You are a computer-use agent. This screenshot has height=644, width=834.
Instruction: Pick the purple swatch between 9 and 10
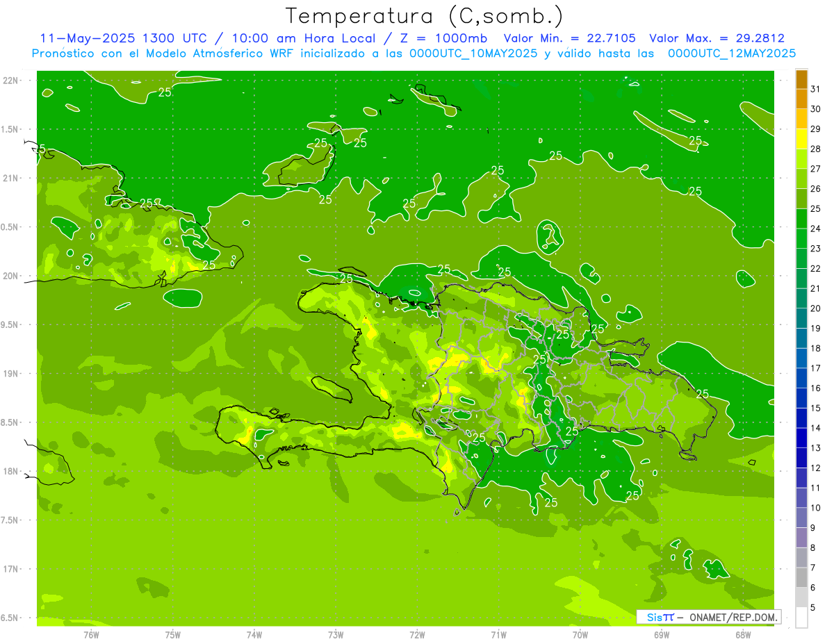pos(801,518)
